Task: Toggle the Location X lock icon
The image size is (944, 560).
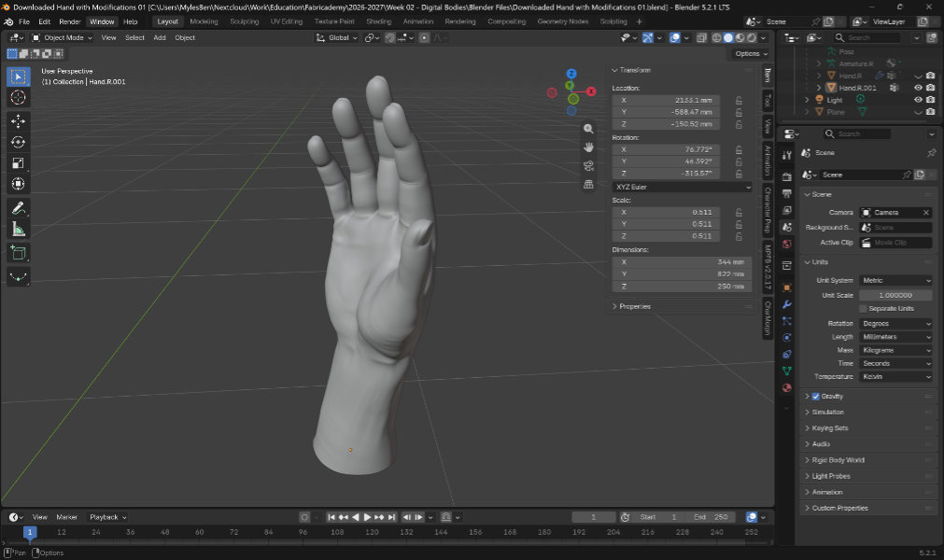Action: [x=738, y=101]
